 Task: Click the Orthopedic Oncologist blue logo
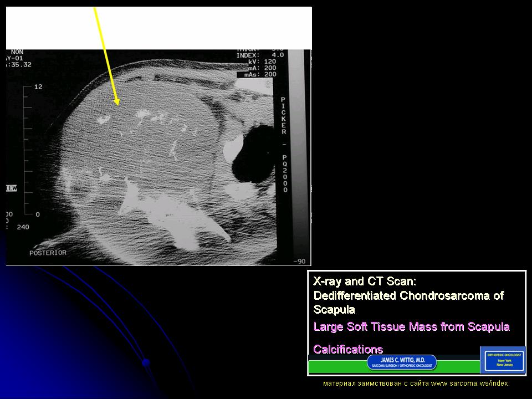(x=502, y=360)
